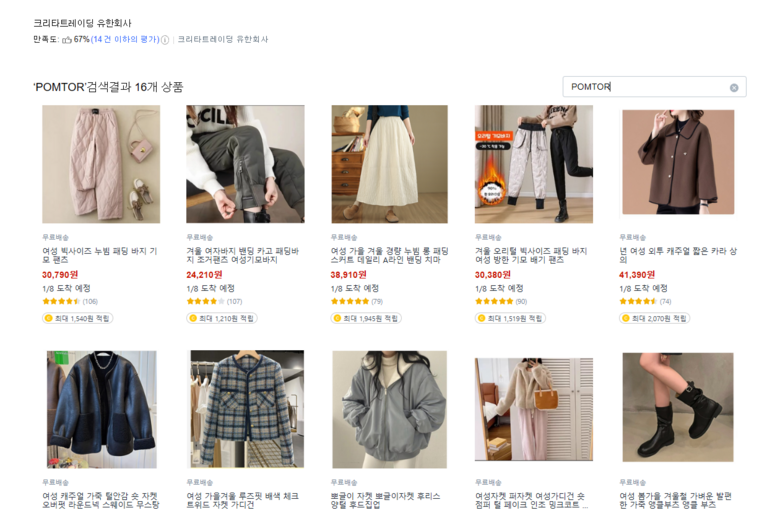Click coin icon on 1,945원 reward badge
Viewport: 780px width, 513px height.
(337, 318)
